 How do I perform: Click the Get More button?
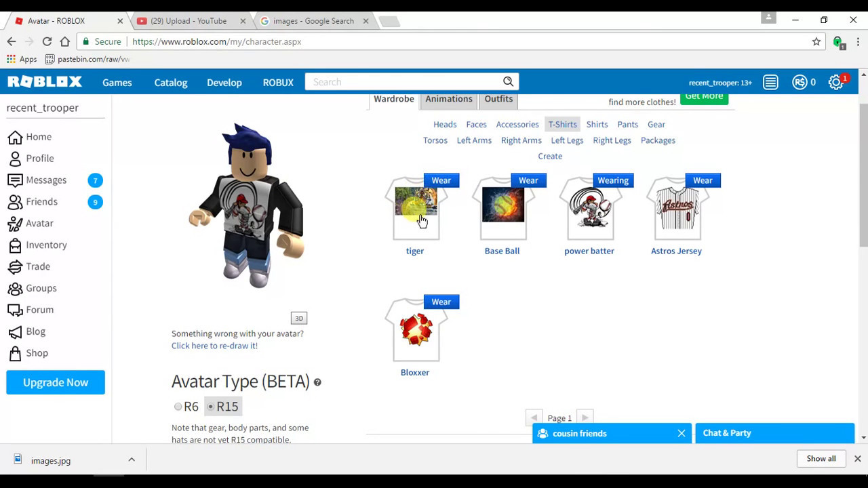coord(704,98)
